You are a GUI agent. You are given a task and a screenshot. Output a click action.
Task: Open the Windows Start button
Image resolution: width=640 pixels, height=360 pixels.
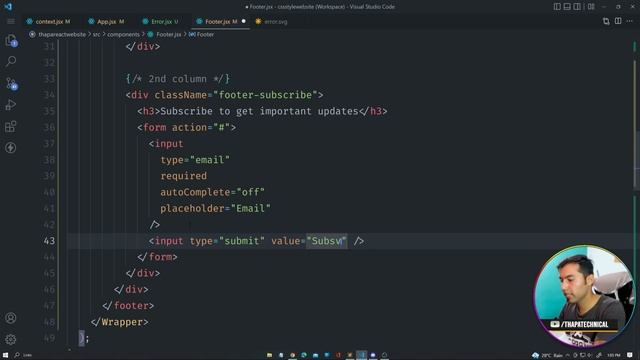[5, 355]
